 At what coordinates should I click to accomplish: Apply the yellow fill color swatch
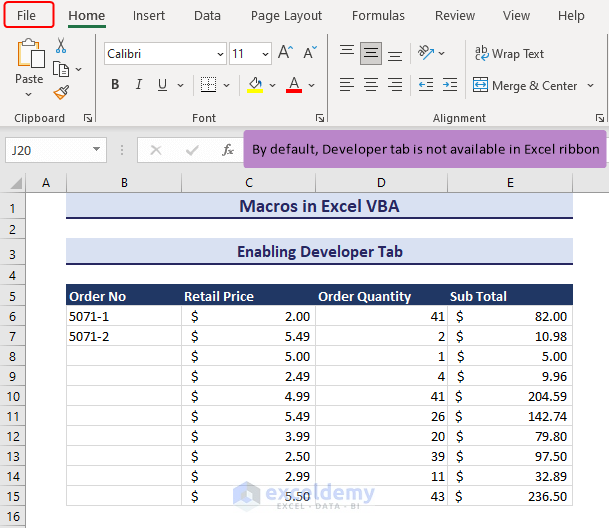(x=255, y=85)
